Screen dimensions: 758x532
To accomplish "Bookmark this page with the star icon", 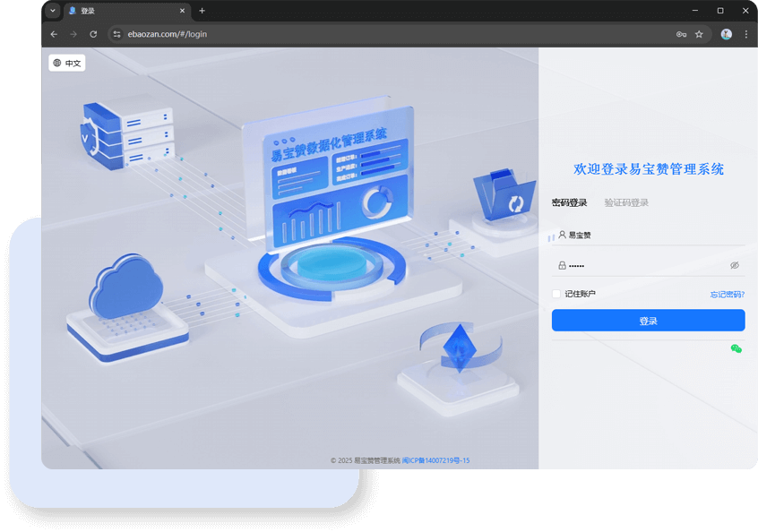I will pos(699,34).
